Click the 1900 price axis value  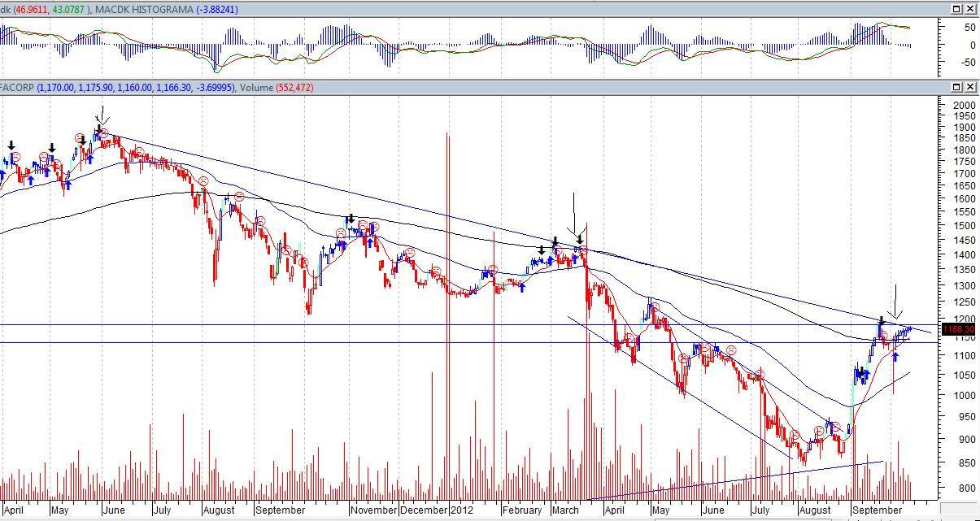pyautogui.click(x=964, y=128)
